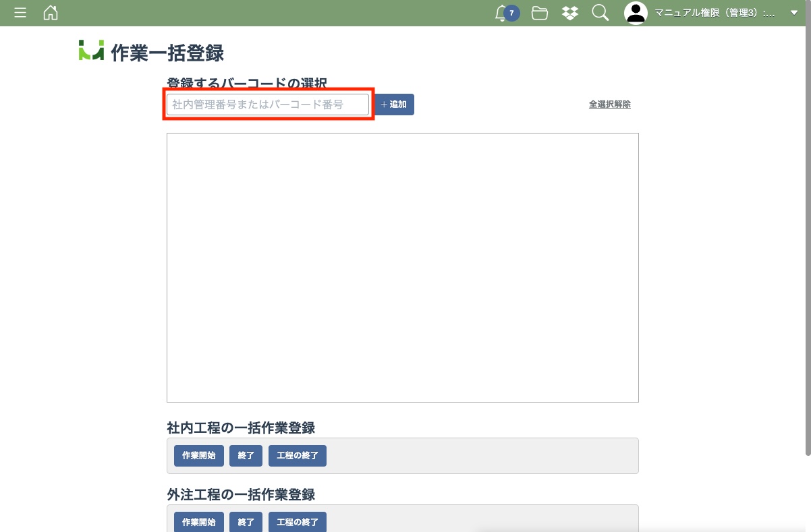Click the 全選択解除 link
The height and width of the screenshot is (532, 811).
point(609,105)
